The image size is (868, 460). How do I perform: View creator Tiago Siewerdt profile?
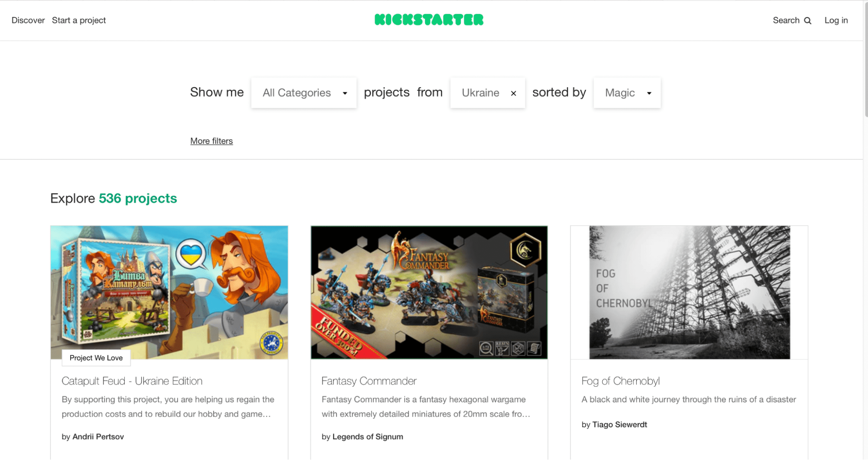[620, 424]
